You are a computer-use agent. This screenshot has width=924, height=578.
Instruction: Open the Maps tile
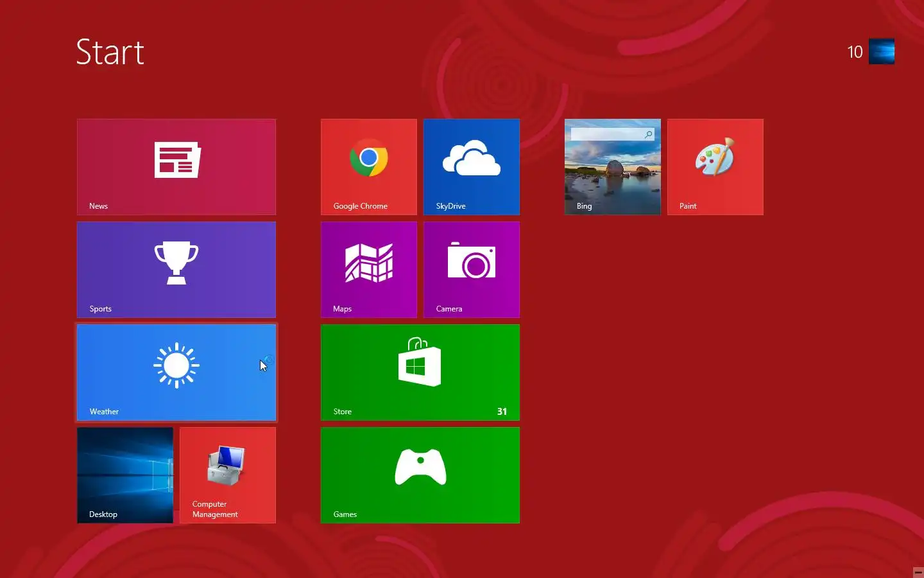tap(369, 270)
